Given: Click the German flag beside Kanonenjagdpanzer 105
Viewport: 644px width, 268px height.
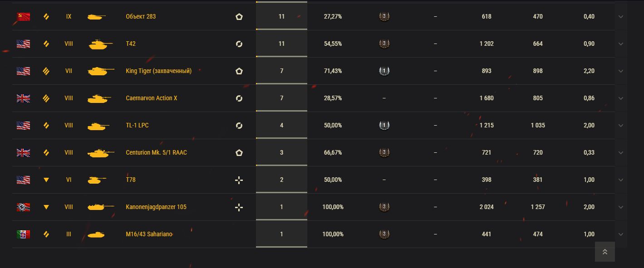Looking at the screenshot, I should tap(23, 207).
